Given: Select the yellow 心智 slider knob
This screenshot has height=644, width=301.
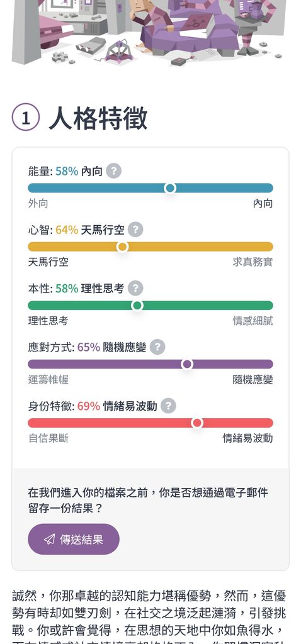Looking at the screenshot, I should 122,247.
